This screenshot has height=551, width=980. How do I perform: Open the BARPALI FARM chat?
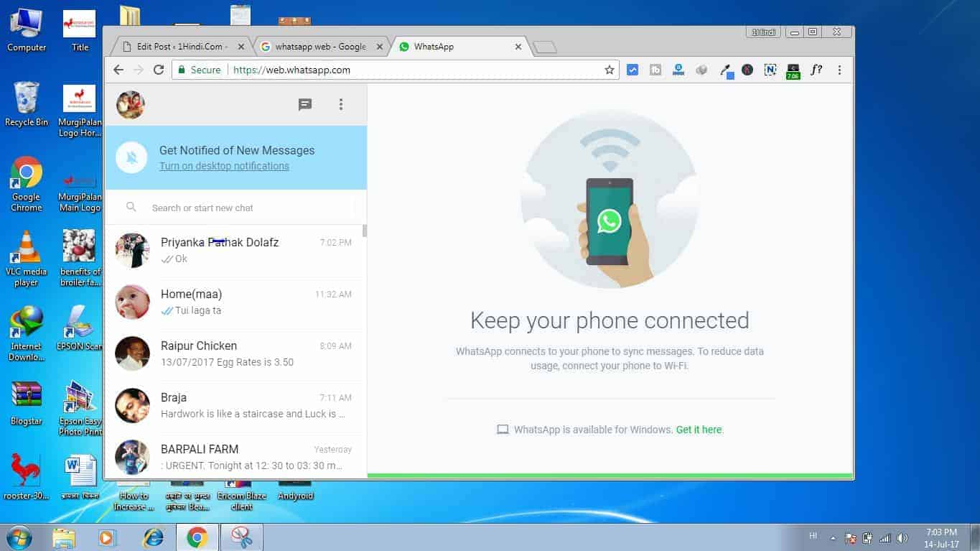tap(235, 455)
